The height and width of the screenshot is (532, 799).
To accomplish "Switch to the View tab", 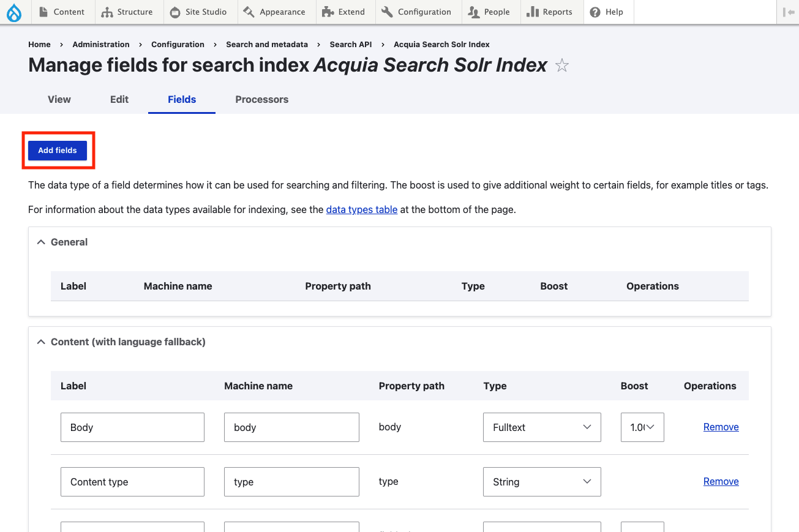I will click(59, 100).
